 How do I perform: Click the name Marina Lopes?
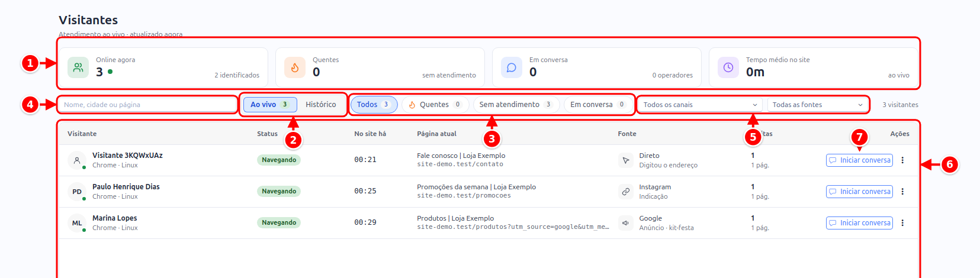point(115,218)
